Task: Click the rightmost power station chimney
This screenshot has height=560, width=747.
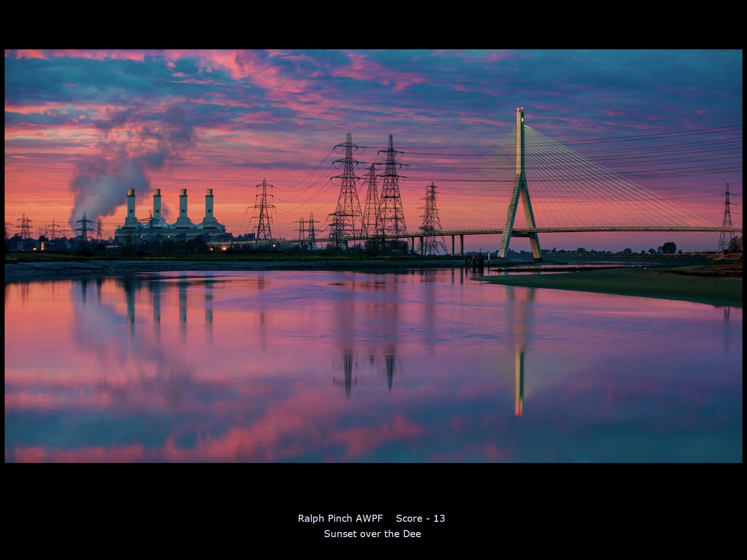Action: (x=209, y=203)
